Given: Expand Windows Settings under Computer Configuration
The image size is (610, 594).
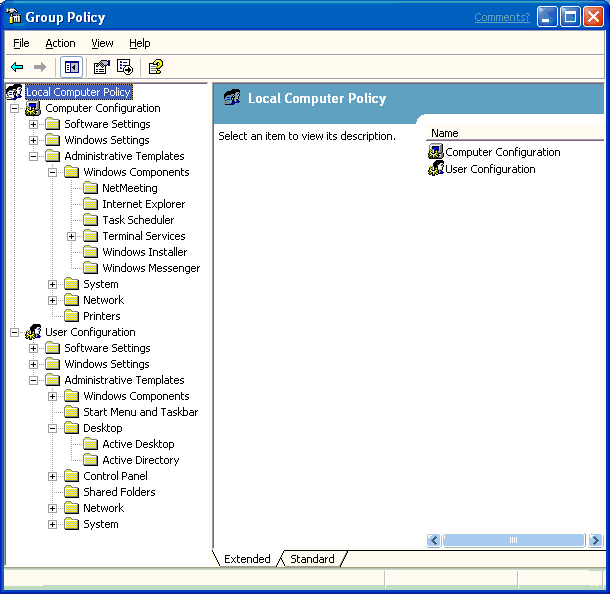Looking at the screenshot, I should [33, 140].
